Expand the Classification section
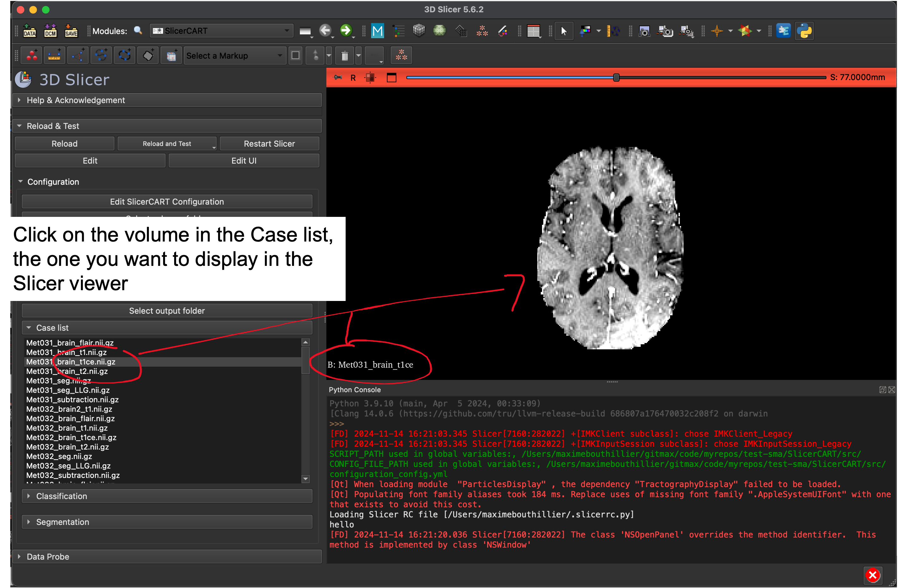This screenshot has width=898, height=588. coord(167,496)
